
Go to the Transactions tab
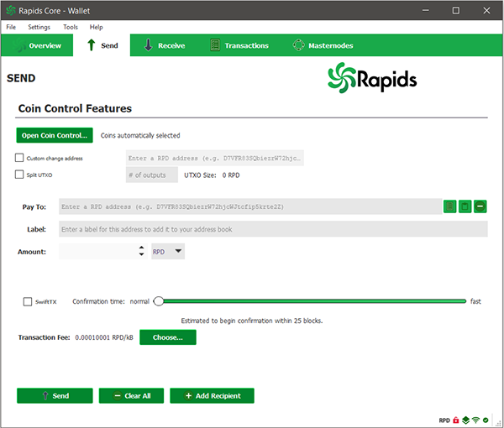pyautogui.click(x=239, y=45)
